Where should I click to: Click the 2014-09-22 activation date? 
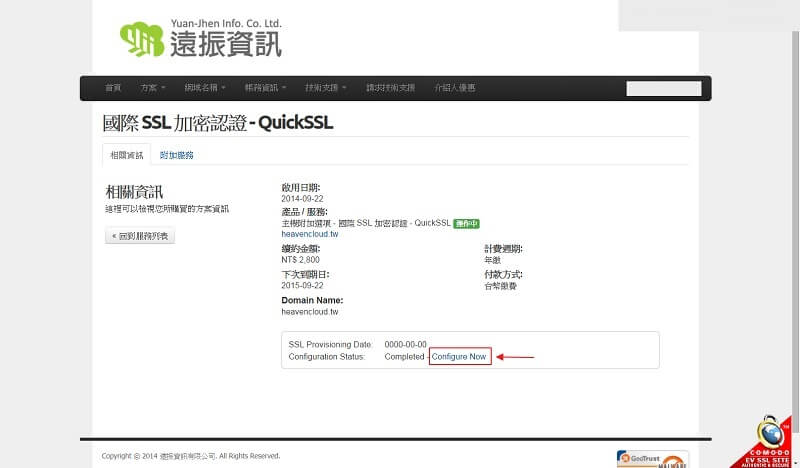point(302,199)
